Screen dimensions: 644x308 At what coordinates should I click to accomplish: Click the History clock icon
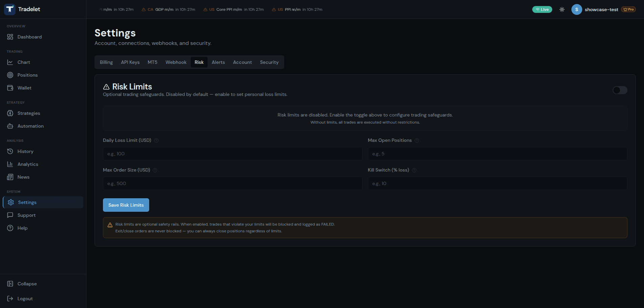[x=10, y=151]
